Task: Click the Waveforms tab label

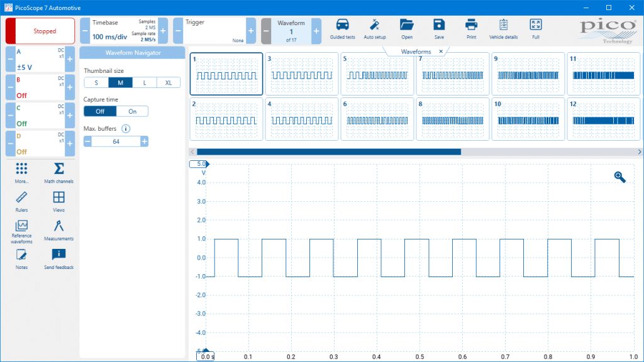Action: click(x=416, y=52)
